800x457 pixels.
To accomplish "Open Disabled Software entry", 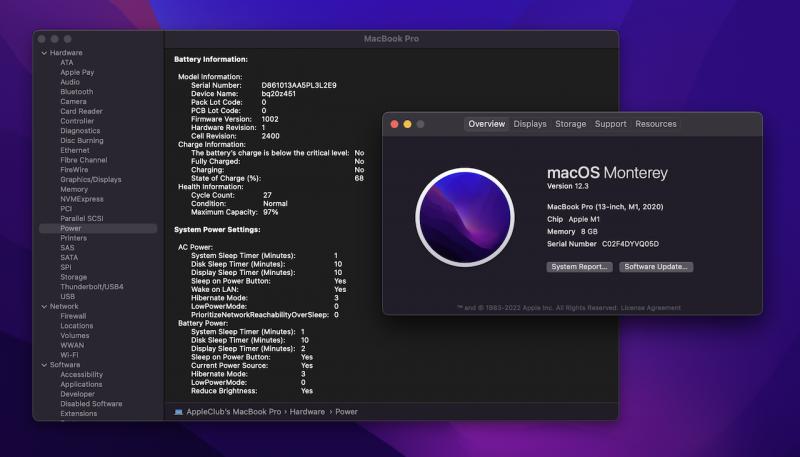I will tap(91, 404).
